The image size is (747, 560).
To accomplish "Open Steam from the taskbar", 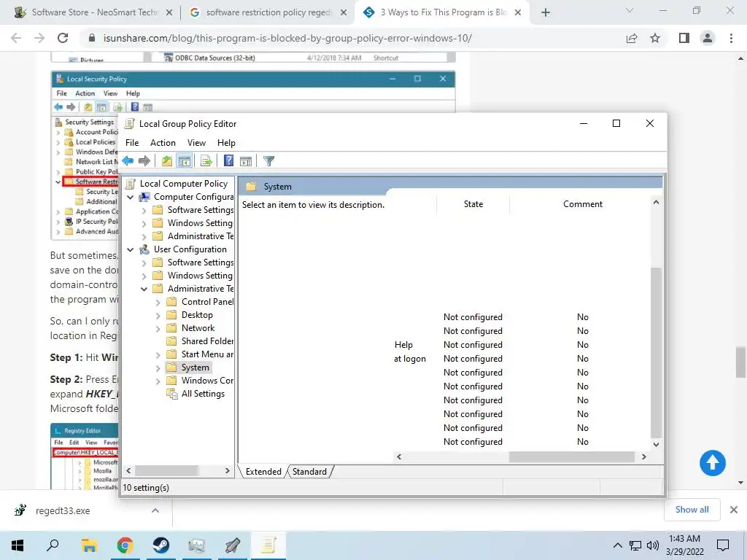I will click(161, 545).
